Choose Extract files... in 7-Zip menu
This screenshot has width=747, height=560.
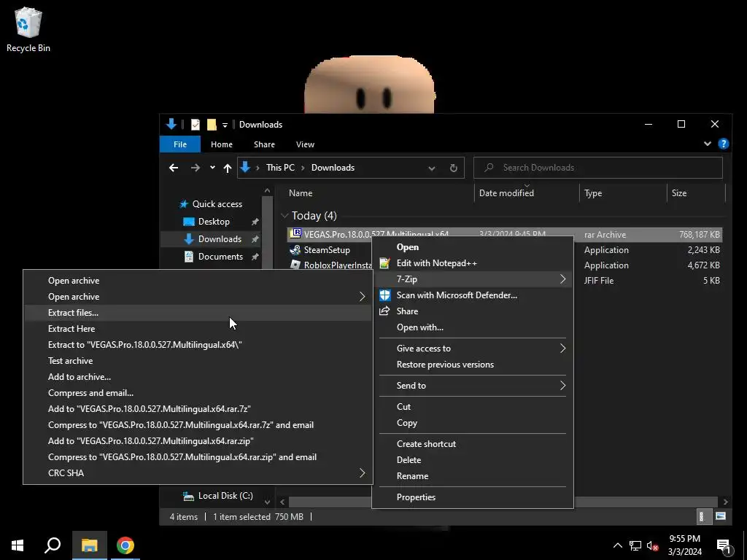[x=198, y=313]
